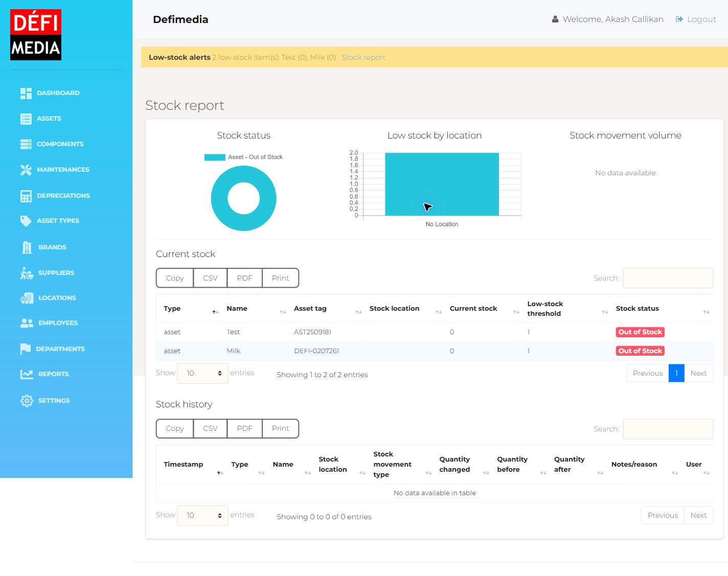Click the Brands building icon

pos(27,247)
